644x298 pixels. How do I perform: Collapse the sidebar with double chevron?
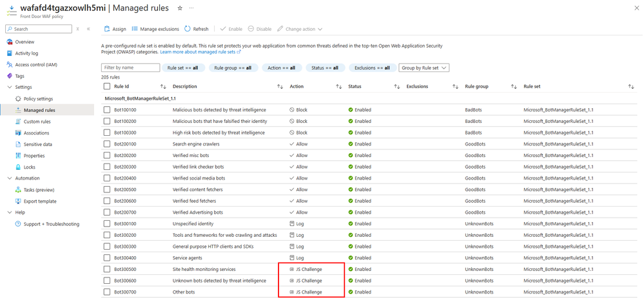point(88,29)
